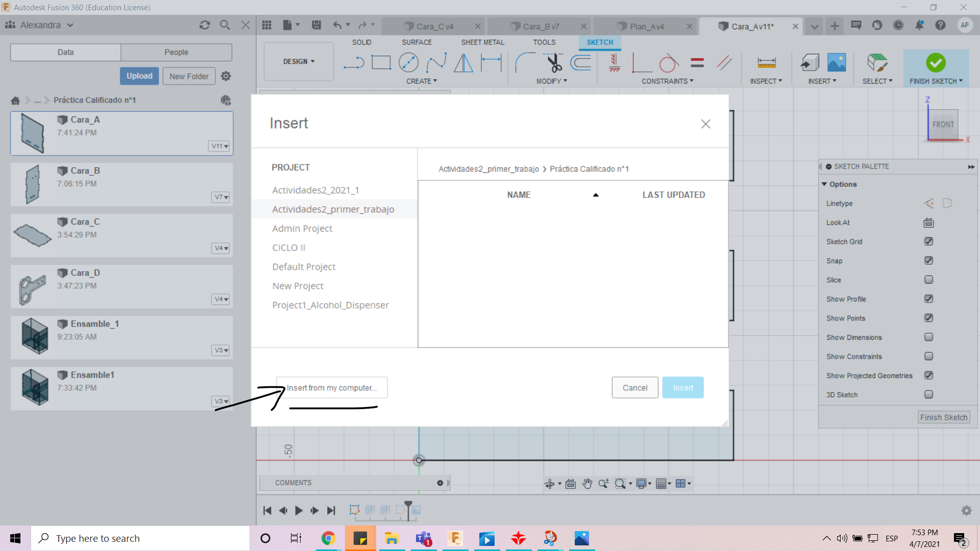The height and width of the screenshot is (551, 980).
Task: Click Insert from my computer button
Action: [331, 387]
